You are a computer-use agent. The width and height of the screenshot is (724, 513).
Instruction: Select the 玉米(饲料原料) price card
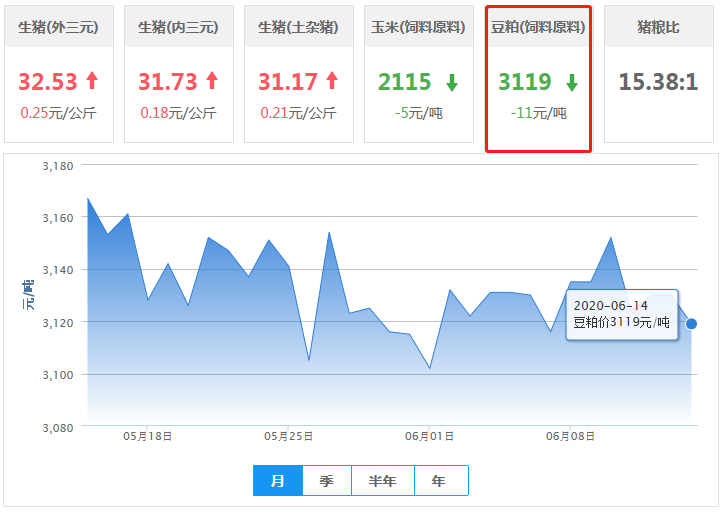tap(419, 73)
